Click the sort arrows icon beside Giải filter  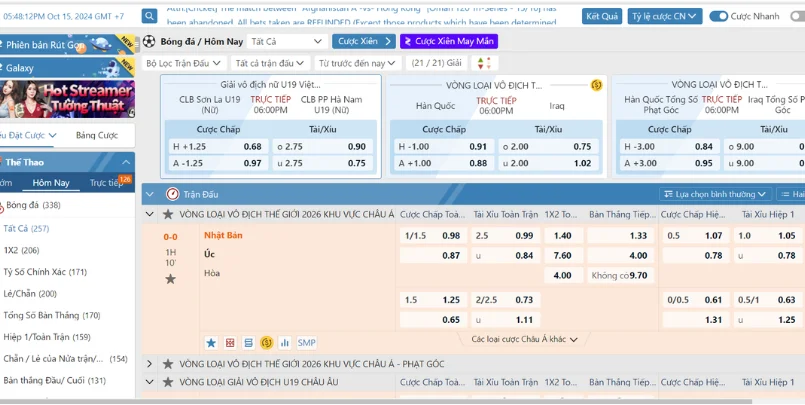(484, 63)
